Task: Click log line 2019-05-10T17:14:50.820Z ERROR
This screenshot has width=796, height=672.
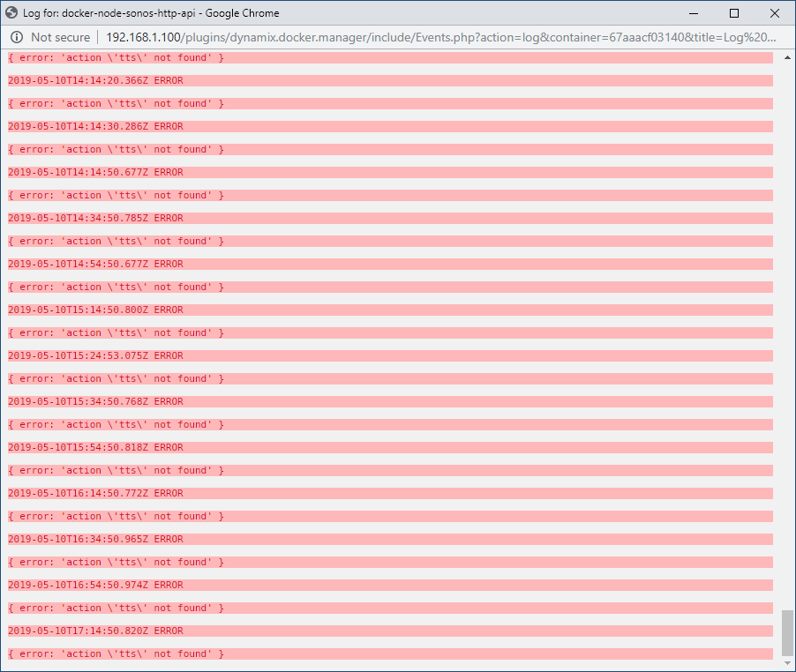Action: click(390, 631)
